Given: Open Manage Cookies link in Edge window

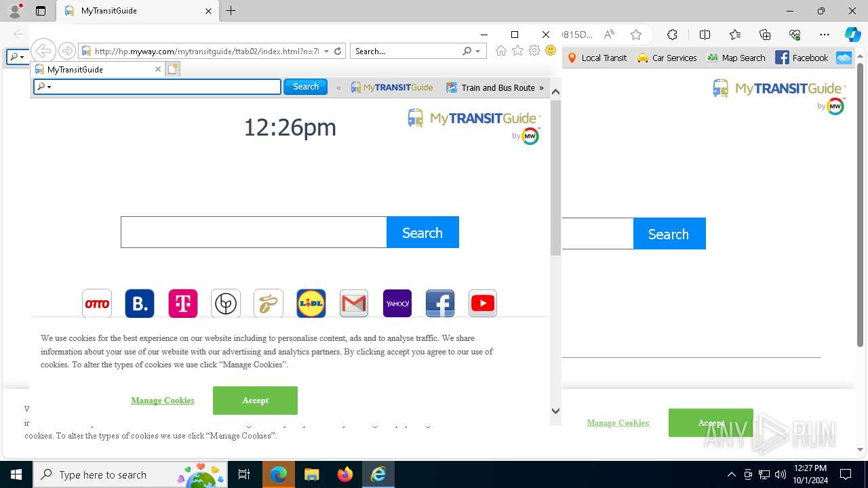Looking at the screenshot, I should coord(618,423).
